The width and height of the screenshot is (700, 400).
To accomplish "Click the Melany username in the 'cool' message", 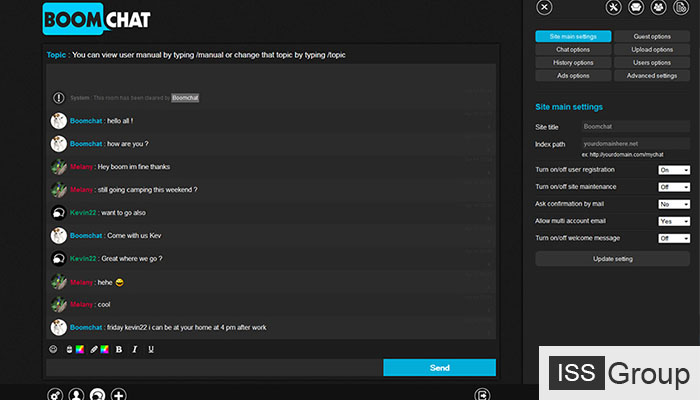I will pyautogui.click(x=81, y=304).
